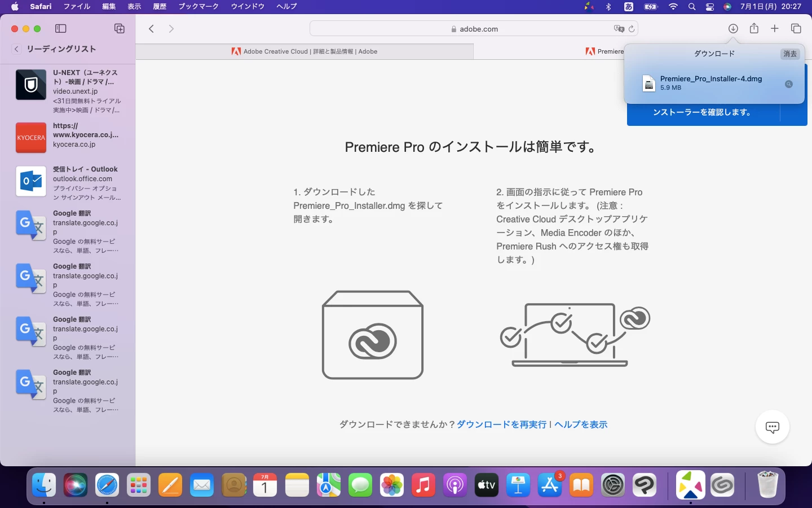Show tab overview icon

[796, 29]
